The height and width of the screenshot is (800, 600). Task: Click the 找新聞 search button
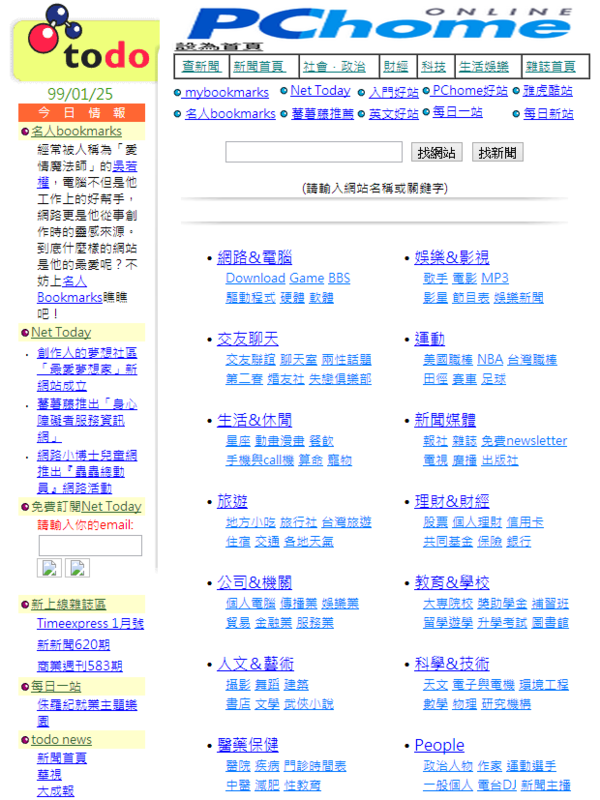pos(497,153)
